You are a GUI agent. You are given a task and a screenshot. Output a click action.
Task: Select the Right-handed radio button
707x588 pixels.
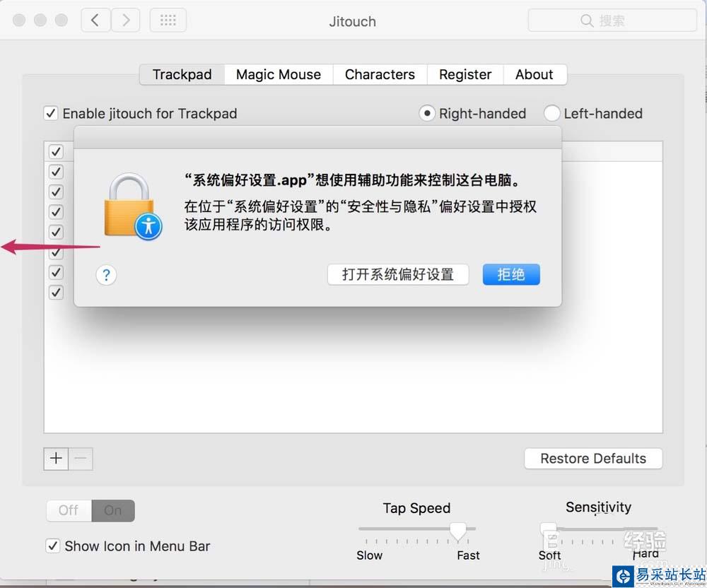[x=427, y=113]
